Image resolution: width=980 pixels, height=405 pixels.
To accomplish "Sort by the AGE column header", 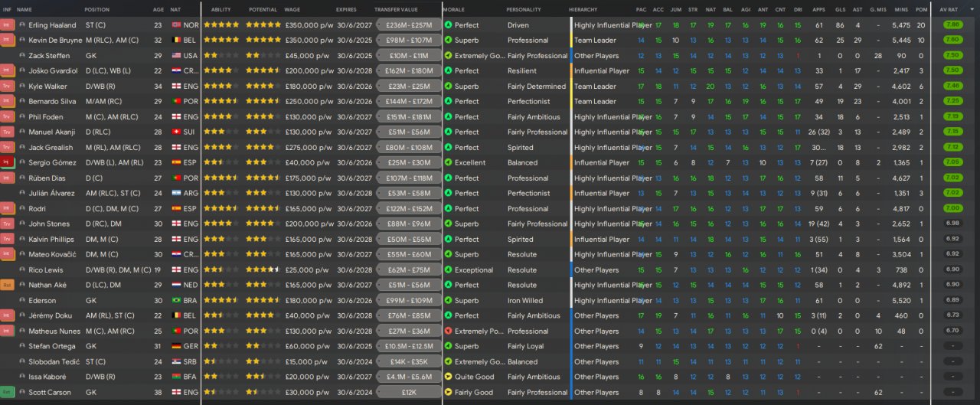I will pos(158,9).
